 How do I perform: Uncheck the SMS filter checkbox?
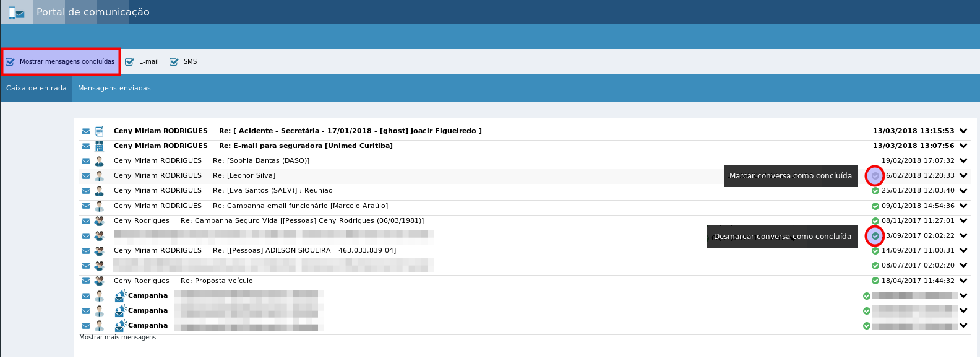[x=174, y=62]
